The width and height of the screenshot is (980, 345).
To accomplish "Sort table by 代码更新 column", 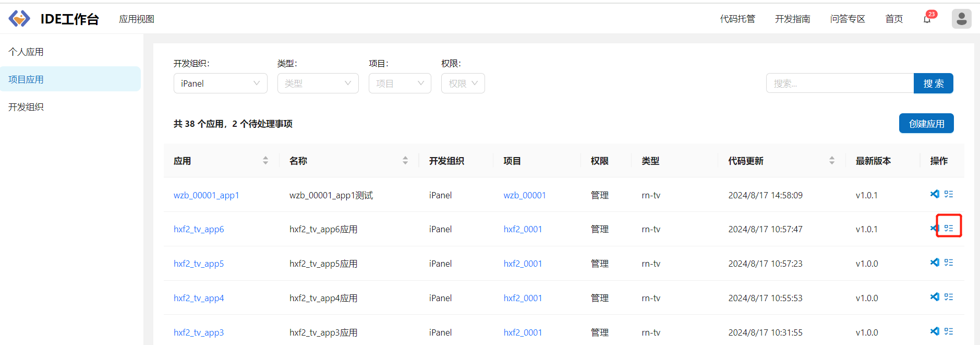I will pos(832,161).
